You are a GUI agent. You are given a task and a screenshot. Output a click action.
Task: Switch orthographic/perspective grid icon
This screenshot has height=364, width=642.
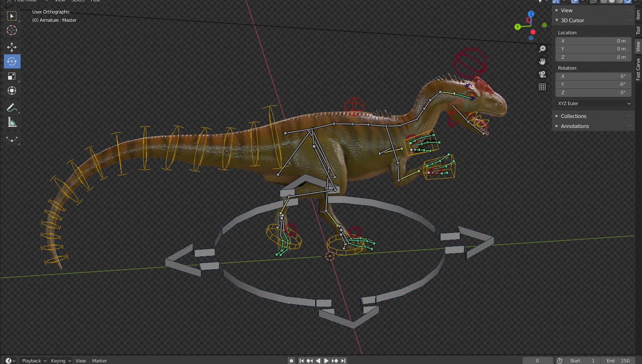point(542,87)
